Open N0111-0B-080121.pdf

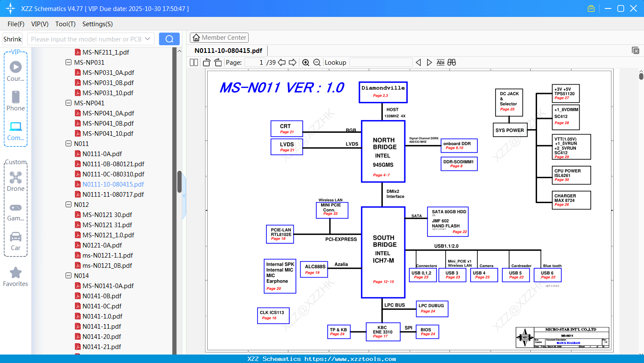pyautogui.click(x=113, y=164)
